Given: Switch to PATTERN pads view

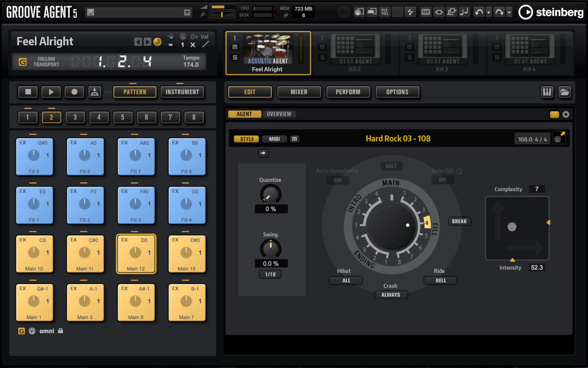Looking at the screenshot, I should [135, 92].
